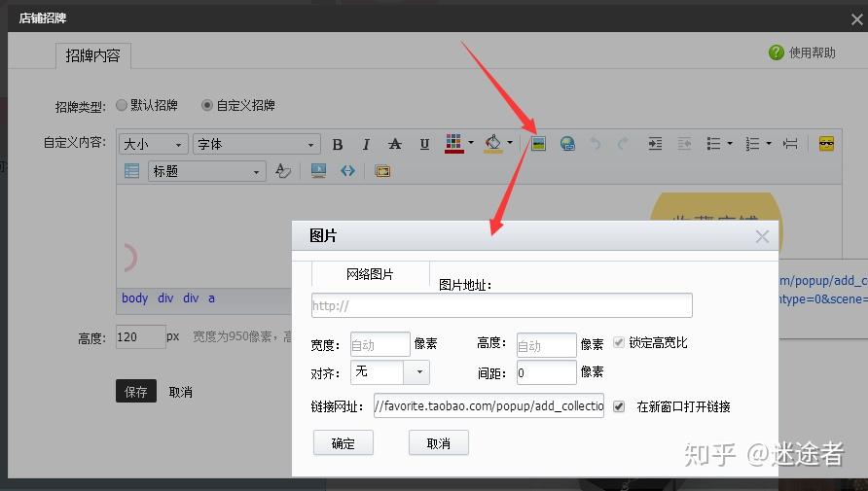This screenshot has height=491, width=868.
Task: Open the emoticon smiley picker
Action: coord(826,144)
